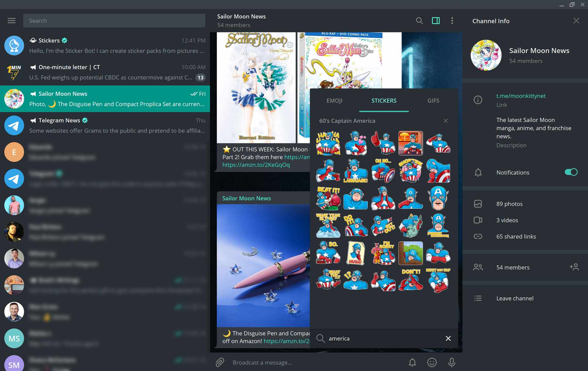This screenshot has height=371, width=588.
Task: Click Leave channel
Action: pyautogui.click(x=514, y=298)
